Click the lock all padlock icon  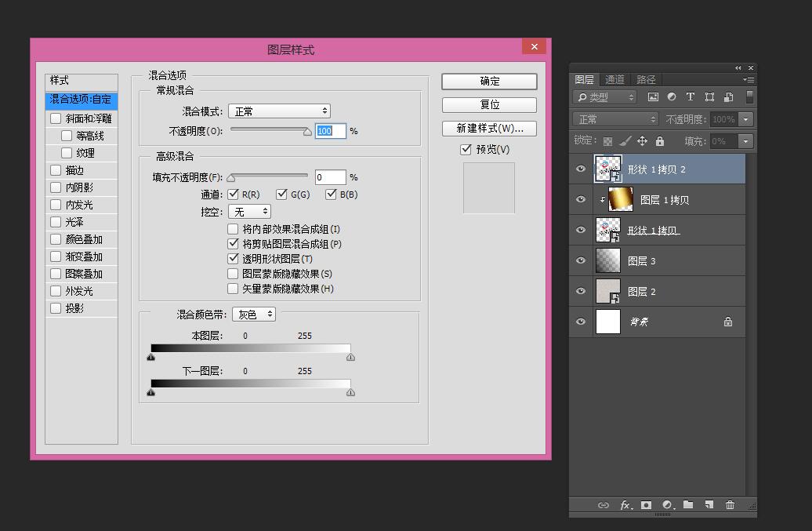[x=659, y=141]
